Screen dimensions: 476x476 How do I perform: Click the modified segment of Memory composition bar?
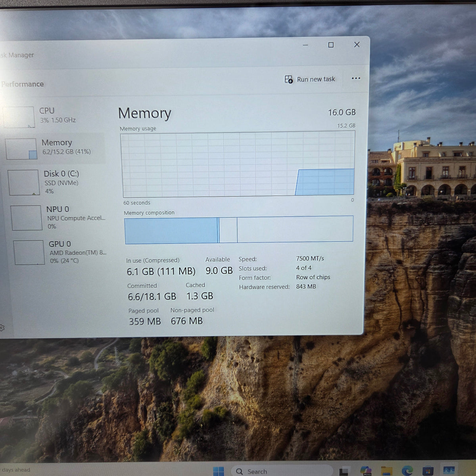tap(218, 230)
